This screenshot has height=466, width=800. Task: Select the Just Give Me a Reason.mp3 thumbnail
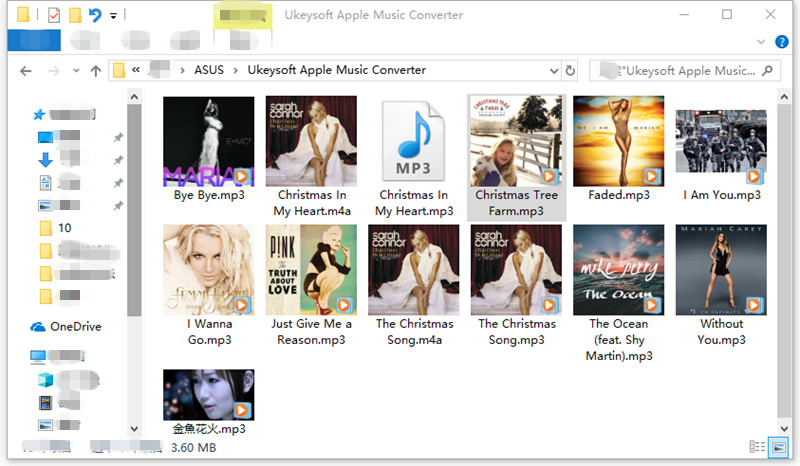(311, 270)
